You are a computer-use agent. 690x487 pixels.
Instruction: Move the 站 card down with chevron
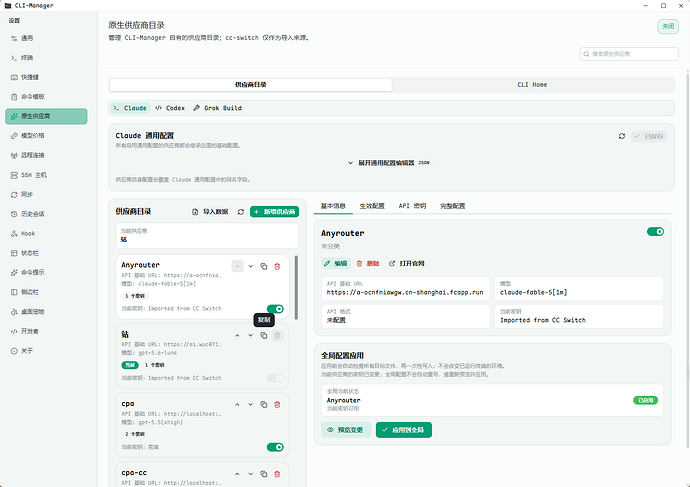coord(250,336)
